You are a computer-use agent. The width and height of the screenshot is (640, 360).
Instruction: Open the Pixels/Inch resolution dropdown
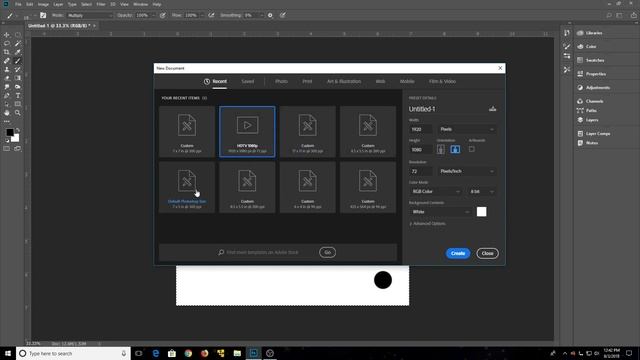click(x=467, y=171)
